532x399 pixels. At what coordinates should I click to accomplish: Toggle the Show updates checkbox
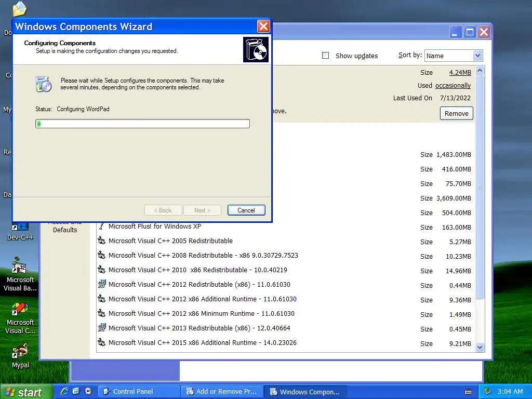(325, 55)
